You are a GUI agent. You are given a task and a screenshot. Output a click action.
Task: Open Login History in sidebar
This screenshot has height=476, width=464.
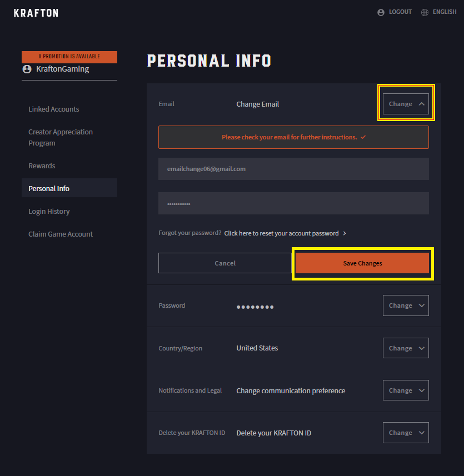49,211
